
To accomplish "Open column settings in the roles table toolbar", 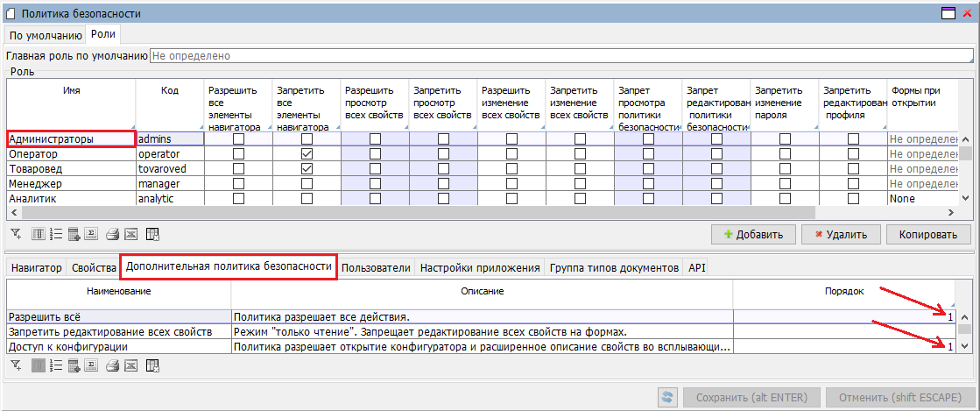I will tap(39, 234).
